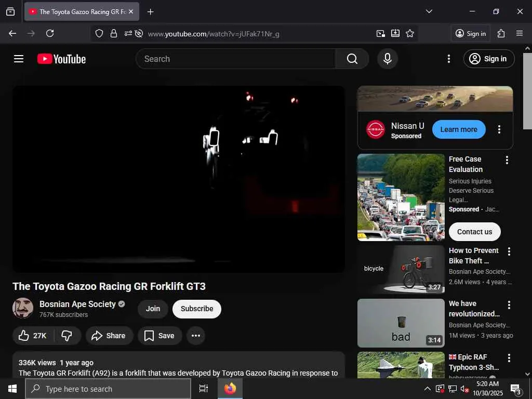Start voice search with the microphone icon

click(388, 59)
